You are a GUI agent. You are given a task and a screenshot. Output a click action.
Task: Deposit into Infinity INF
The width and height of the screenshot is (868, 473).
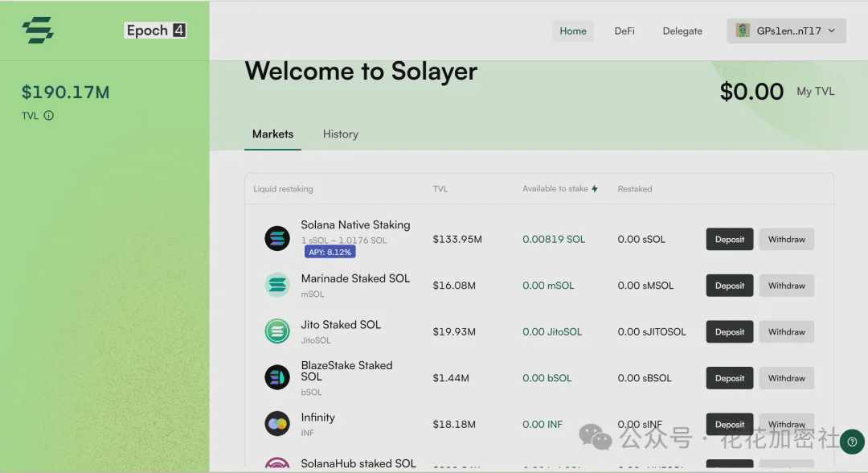(x=730, y=424)
